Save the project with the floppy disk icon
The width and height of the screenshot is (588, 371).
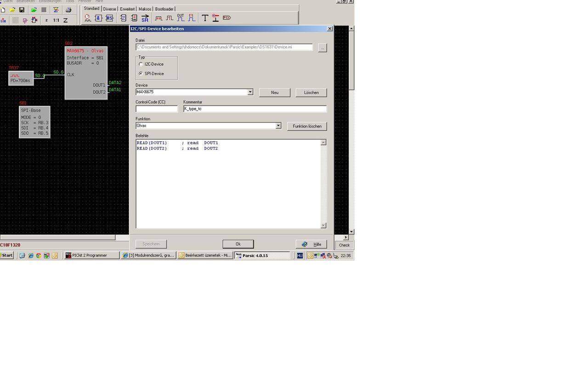point(22,10)
